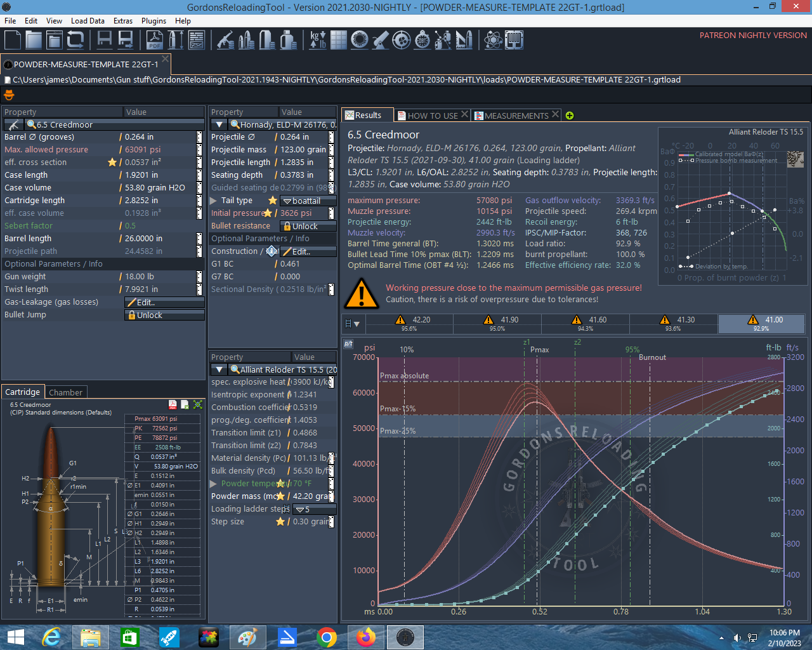Image resolution: width=812 pixels, height=650 pixels.
Task: Click the Barrel length value field
Action: pos(159,239)
